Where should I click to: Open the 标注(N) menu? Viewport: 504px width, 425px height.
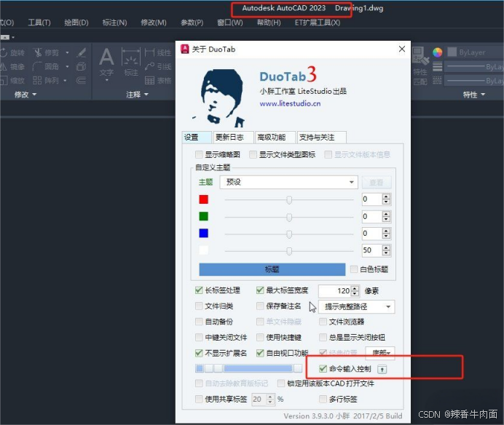point(114,23)
